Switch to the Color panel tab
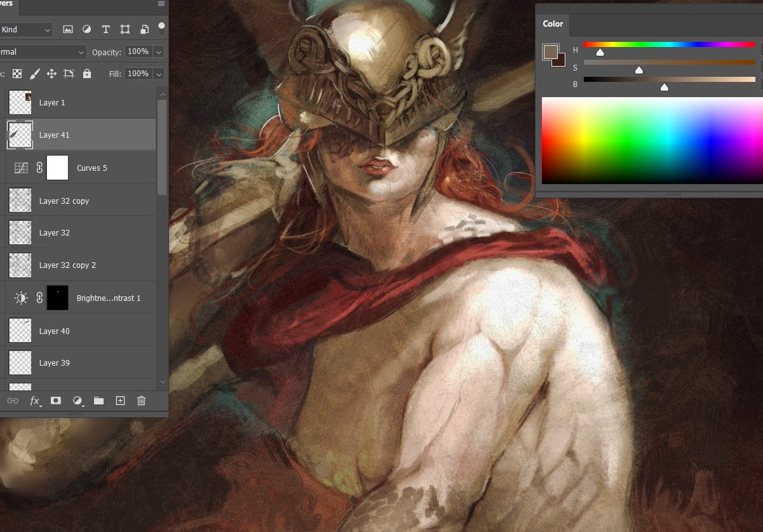 coord(553,24)
